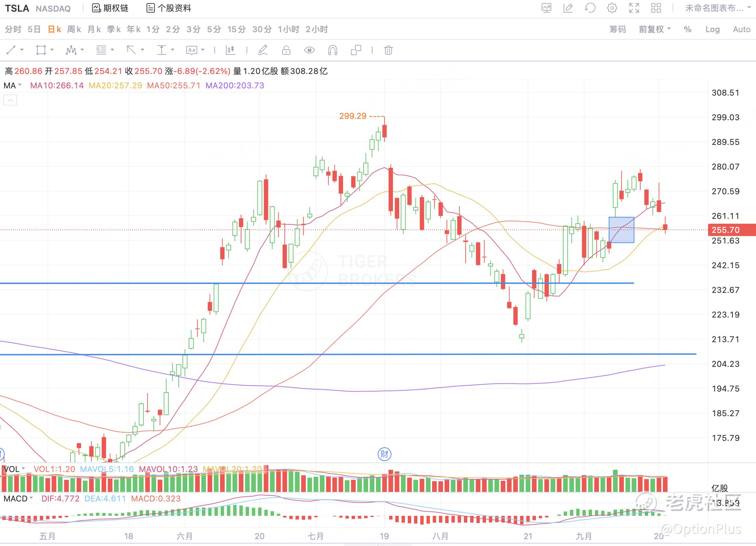Expand the Fibonacci tool dropdown arrow
The height and width of the screenshot is (546, 756).
[x=112, y=50]
